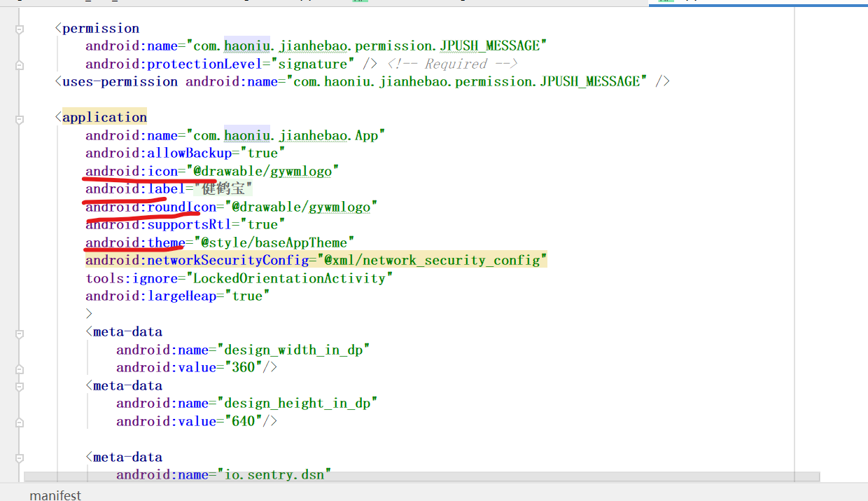
Task: Click the android:icon attribute
Action: 132,171
